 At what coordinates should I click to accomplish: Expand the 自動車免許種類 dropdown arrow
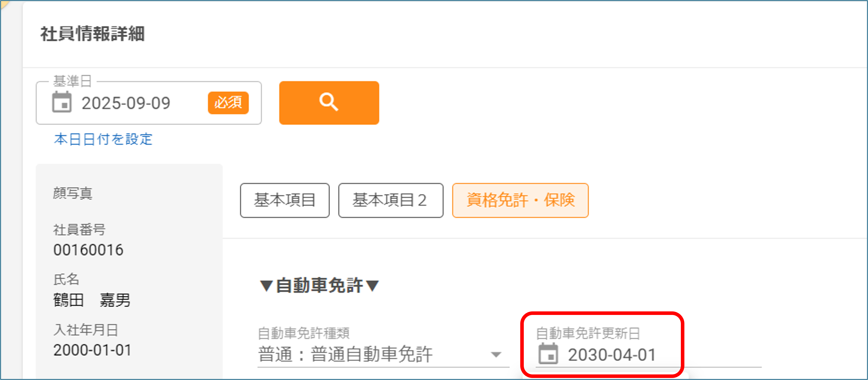[496, 355]
